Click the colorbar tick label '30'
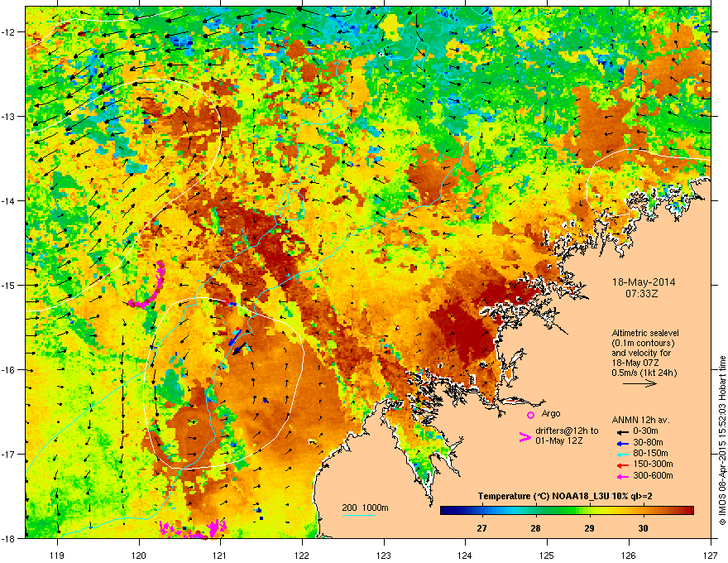Viewport: 728px width, 563px height. (x=643, y=528)
